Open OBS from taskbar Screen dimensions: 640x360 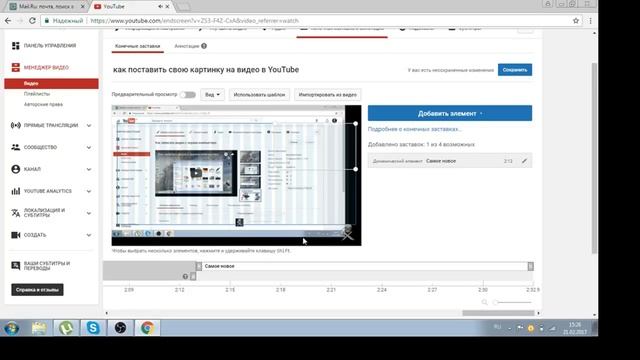tap(120, 328)
